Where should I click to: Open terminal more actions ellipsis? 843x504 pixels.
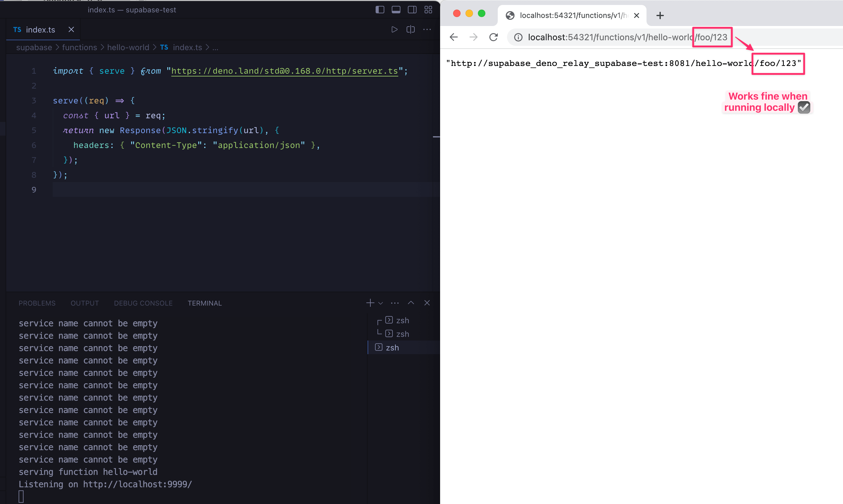coord(395,302)
